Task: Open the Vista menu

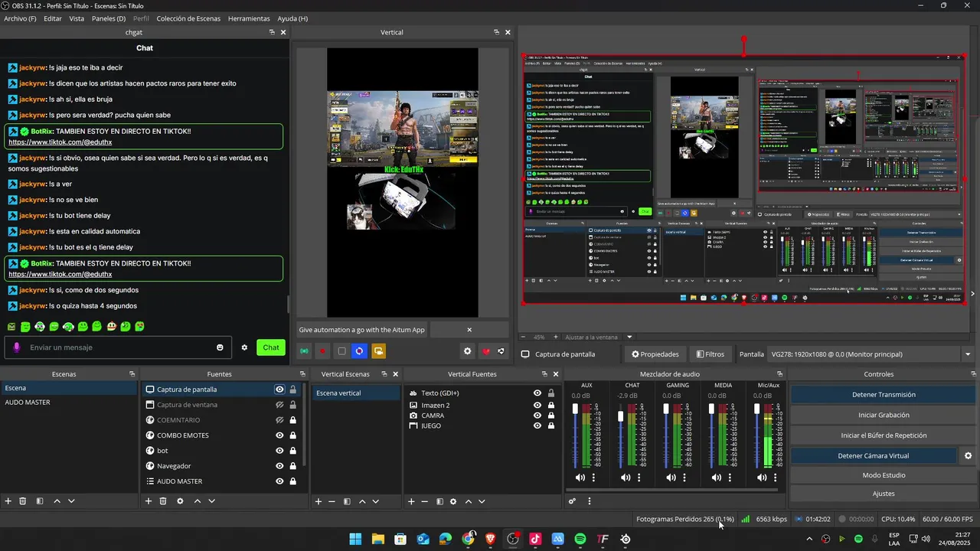Action: point(77,18)
